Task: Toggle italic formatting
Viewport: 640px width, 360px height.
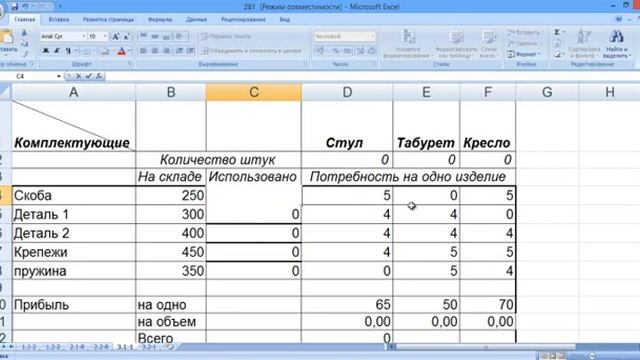Action: pos(57,51)
